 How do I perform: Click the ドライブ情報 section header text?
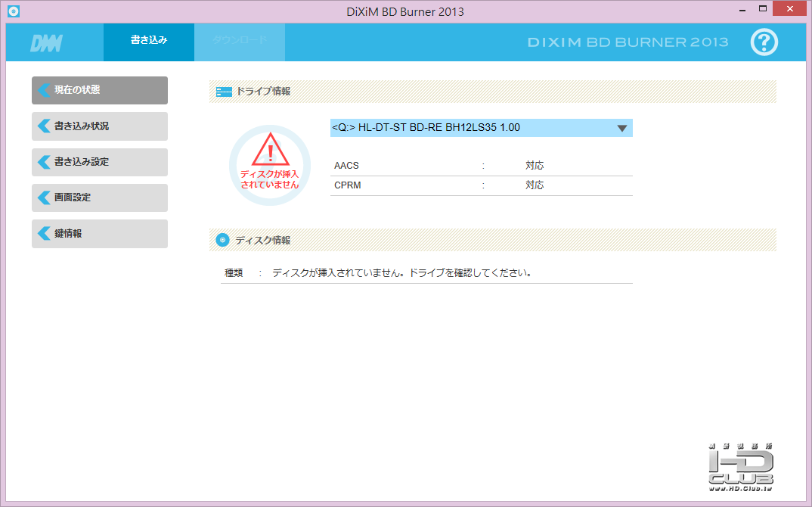tap(263, 92)
